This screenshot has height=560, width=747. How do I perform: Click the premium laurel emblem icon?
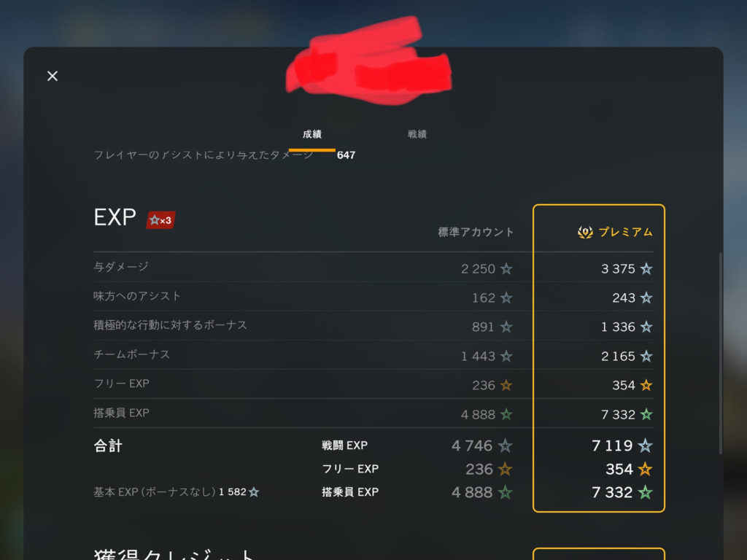coord(585,232)
